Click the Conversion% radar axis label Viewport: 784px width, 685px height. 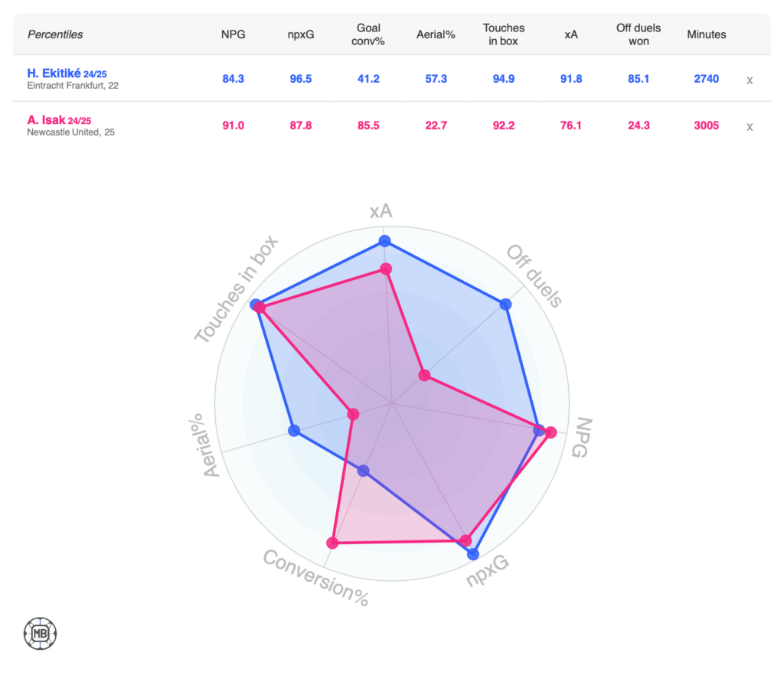315,578
